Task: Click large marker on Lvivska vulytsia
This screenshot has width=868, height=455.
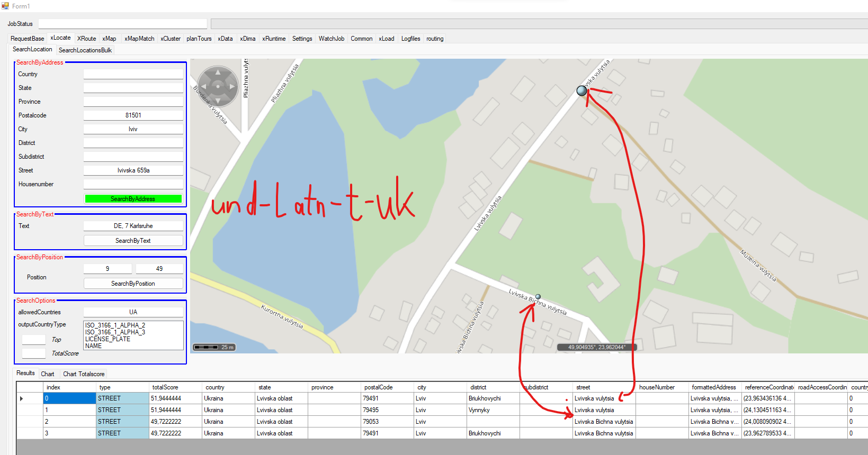Action: pos(581,90)
